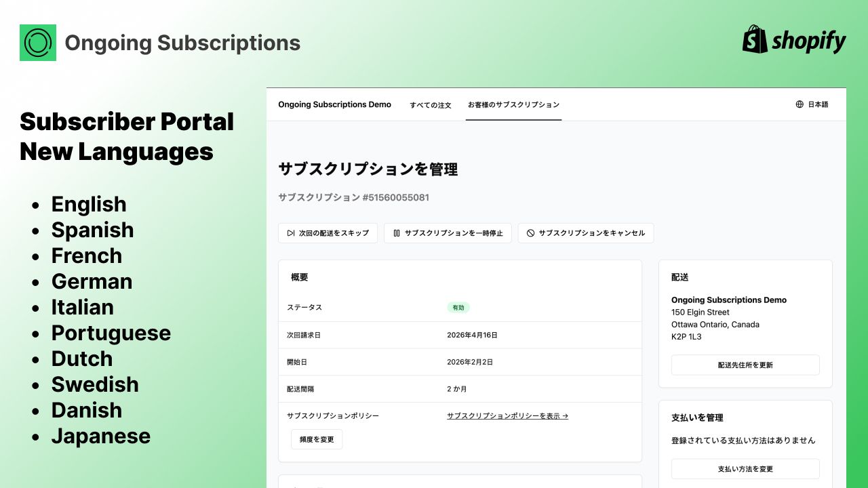Click the 有効 status badge
Image resolution: width=868 pixels, height=488 pixels.
tap(458, 308)
